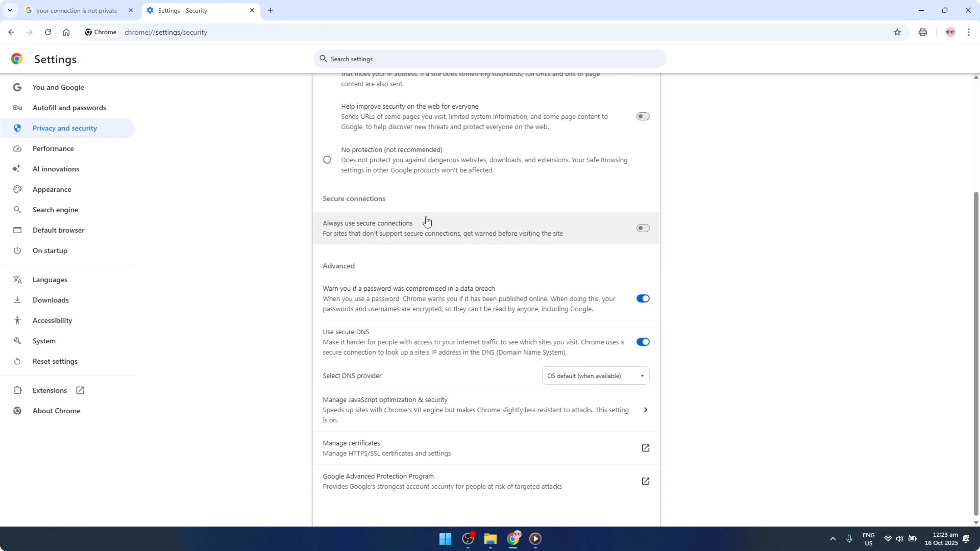Select the No protection radio button
The height and width of the screenshot is (551, 980).
click(x=327, y=159)
